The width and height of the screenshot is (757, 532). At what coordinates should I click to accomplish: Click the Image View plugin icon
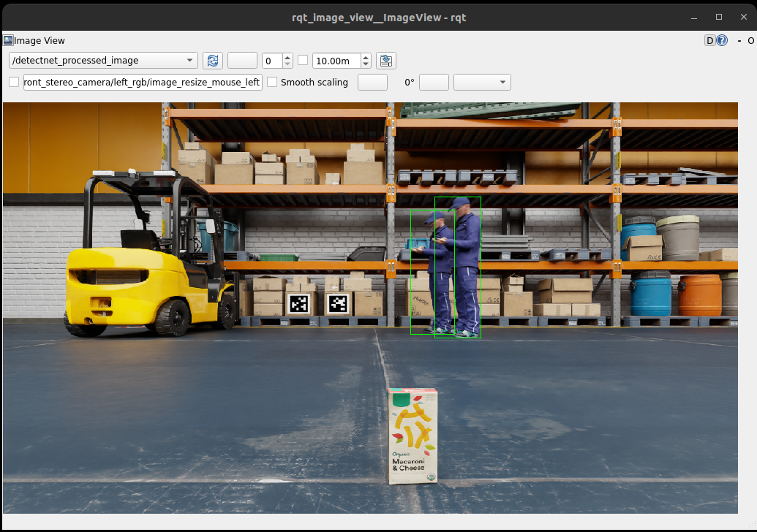coord(8,40)
